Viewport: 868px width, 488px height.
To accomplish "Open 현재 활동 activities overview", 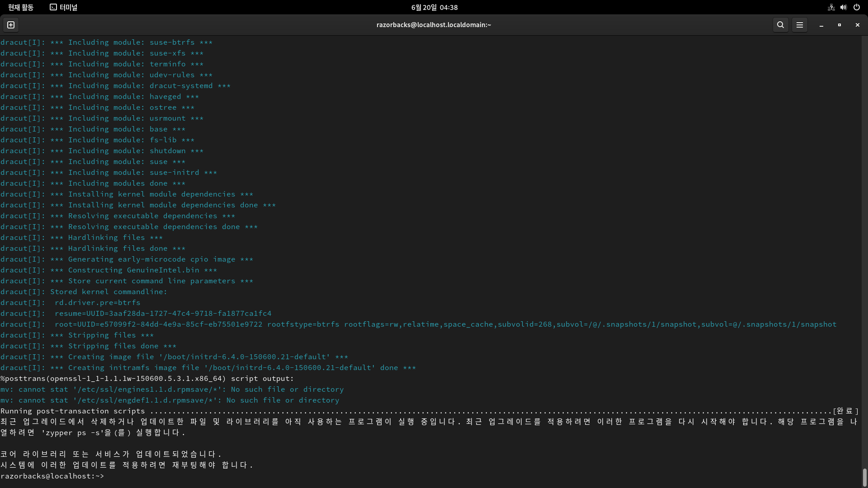I will [x=21, y=7].
